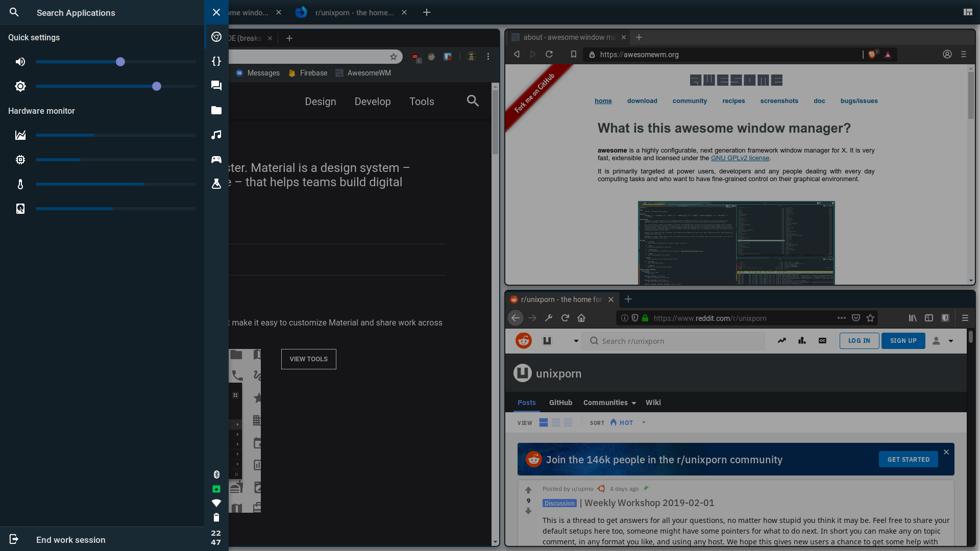Image resolution: width=980 pixels, height=551 pixels.
Task: Open the lab flask icon in sidebar
Action: [216, 184]
